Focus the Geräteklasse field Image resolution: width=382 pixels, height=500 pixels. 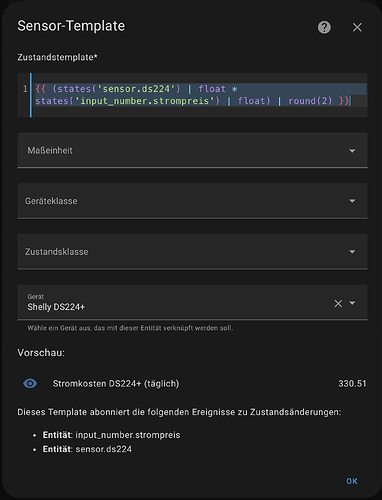point(192,201)
